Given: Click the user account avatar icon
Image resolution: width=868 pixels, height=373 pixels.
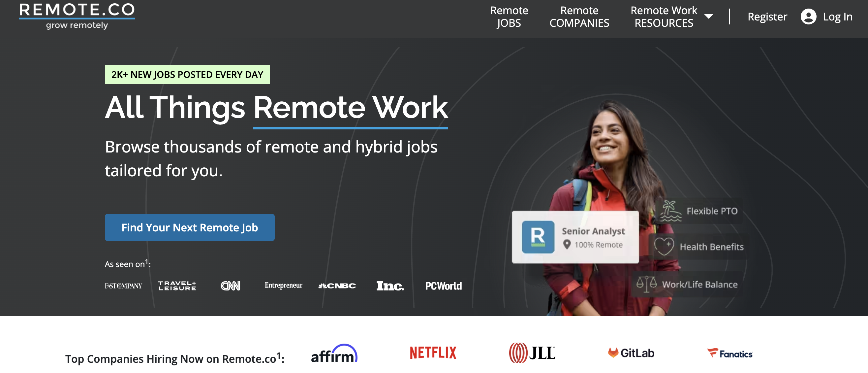Looking at the screenshot, I should [808, 17].
